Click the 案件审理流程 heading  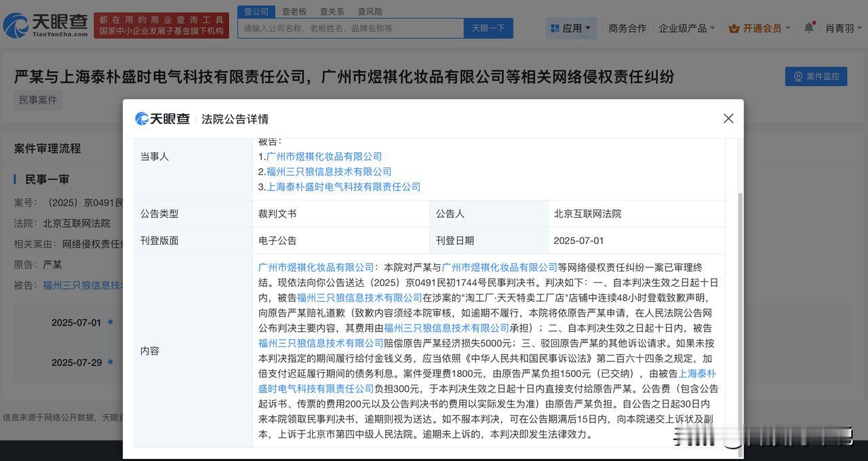point(47,148)
